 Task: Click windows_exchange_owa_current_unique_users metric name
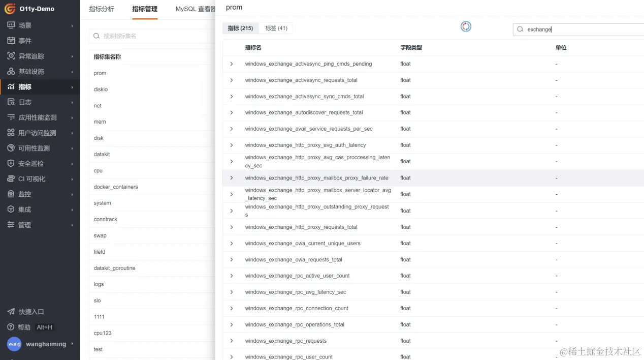click(303, 244)
